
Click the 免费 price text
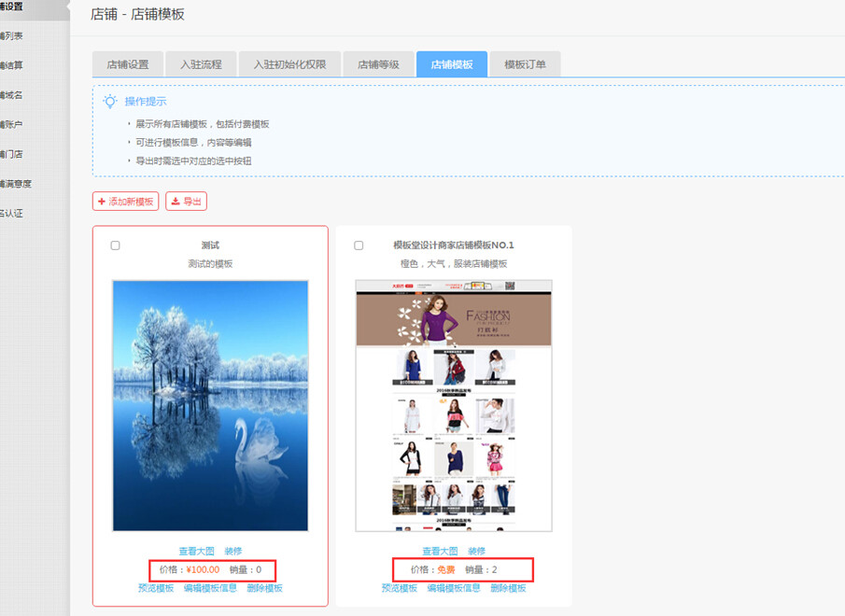445,569
